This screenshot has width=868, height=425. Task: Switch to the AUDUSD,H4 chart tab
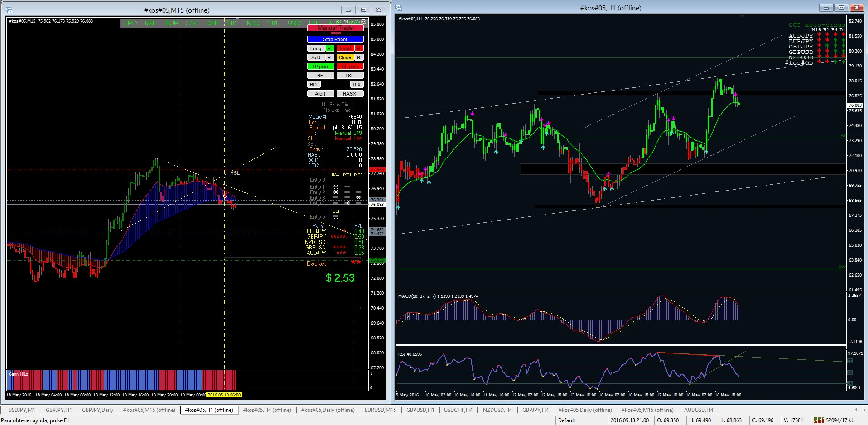coord(698,410)
